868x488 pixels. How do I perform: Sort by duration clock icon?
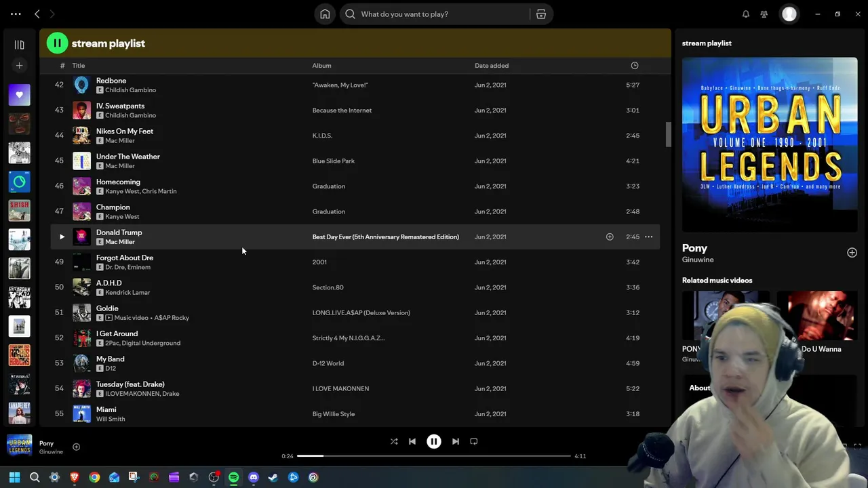point(635,66)
